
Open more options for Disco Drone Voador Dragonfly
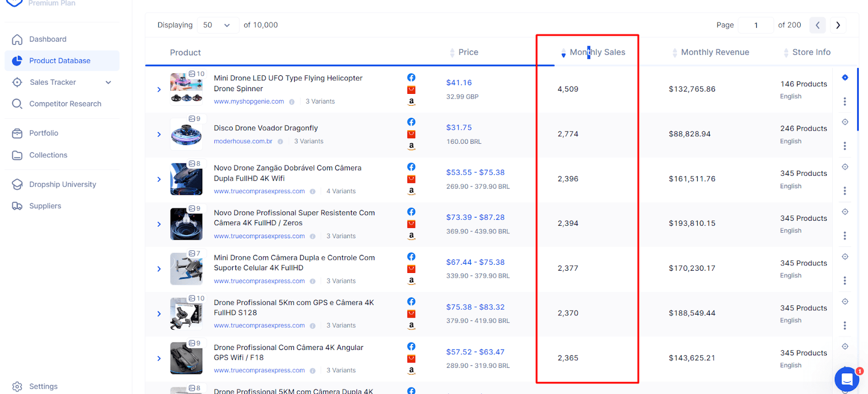click(x=845, y=146)
